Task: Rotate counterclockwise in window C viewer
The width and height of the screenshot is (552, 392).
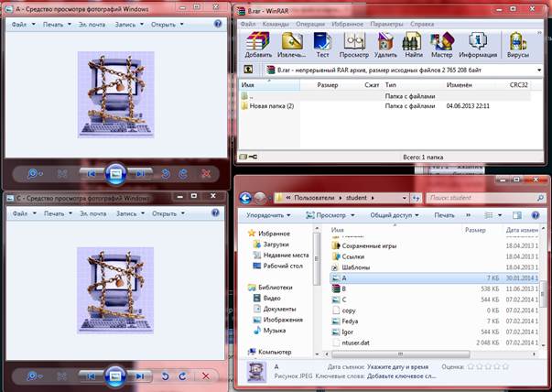Action: pos(165,376)
